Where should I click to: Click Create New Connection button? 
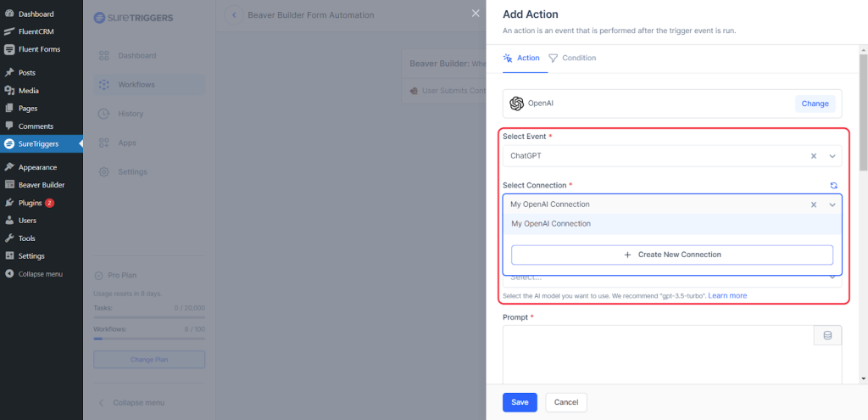(x=671, y=255)
